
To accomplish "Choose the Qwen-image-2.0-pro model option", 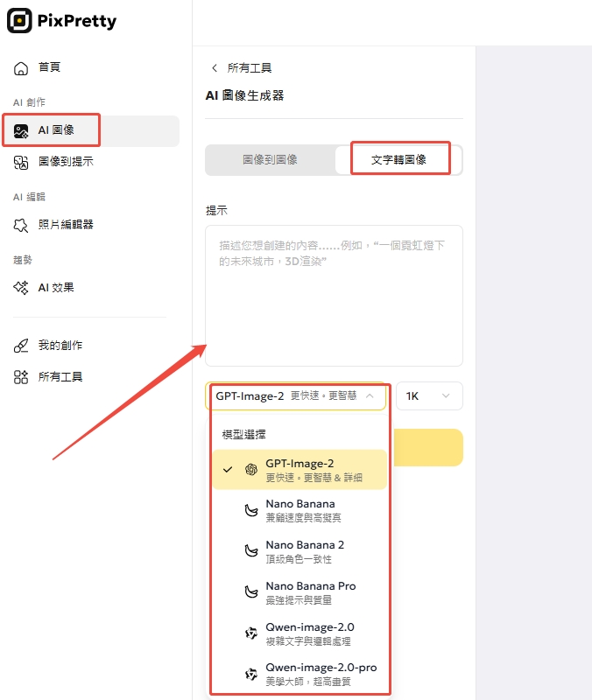I will pos(300,674).
